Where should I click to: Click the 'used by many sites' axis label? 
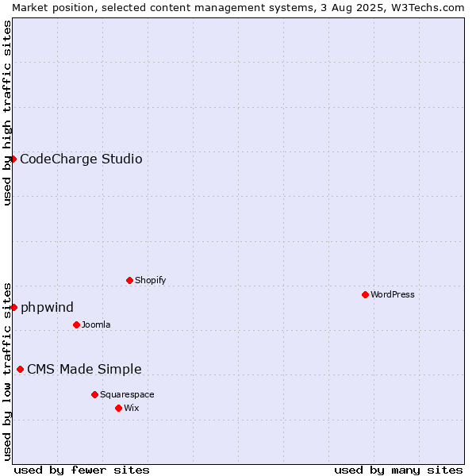(x=398, y=470)
